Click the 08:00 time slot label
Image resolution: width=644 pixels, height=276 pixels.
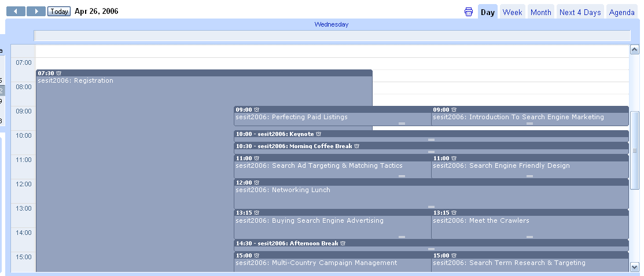click(x=23, y=87)
